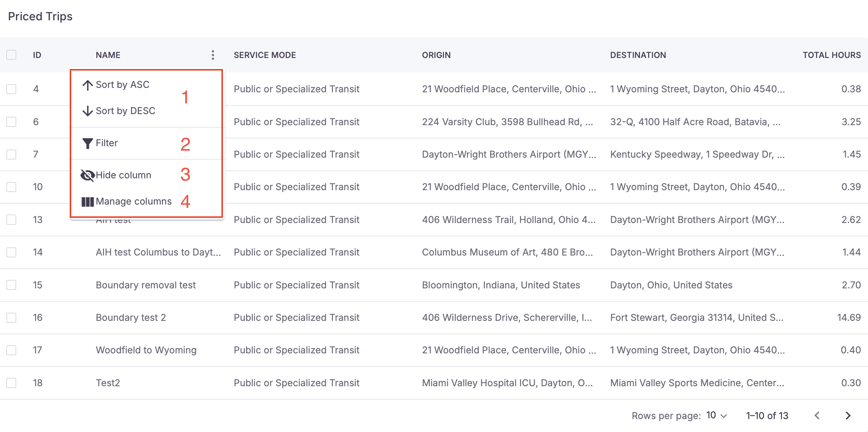Click the crossed-eye Hide column icon
Image resolution: width=868 pixels, height=432 pixels.
tap(87, 175)
